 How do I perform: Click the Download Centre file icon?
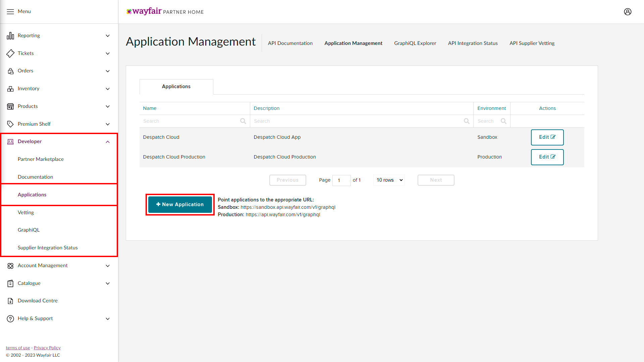(x=10, y=301)
